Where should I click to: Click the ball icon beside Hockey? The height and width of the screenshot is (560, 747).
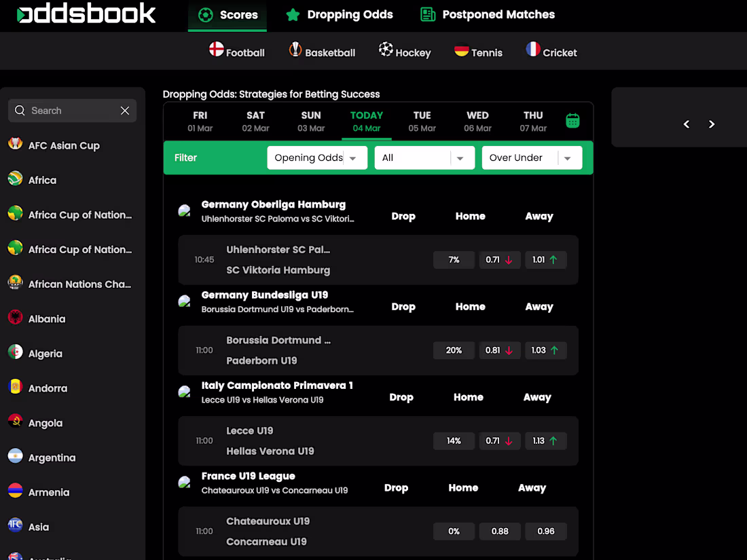(x=386, y=49)
